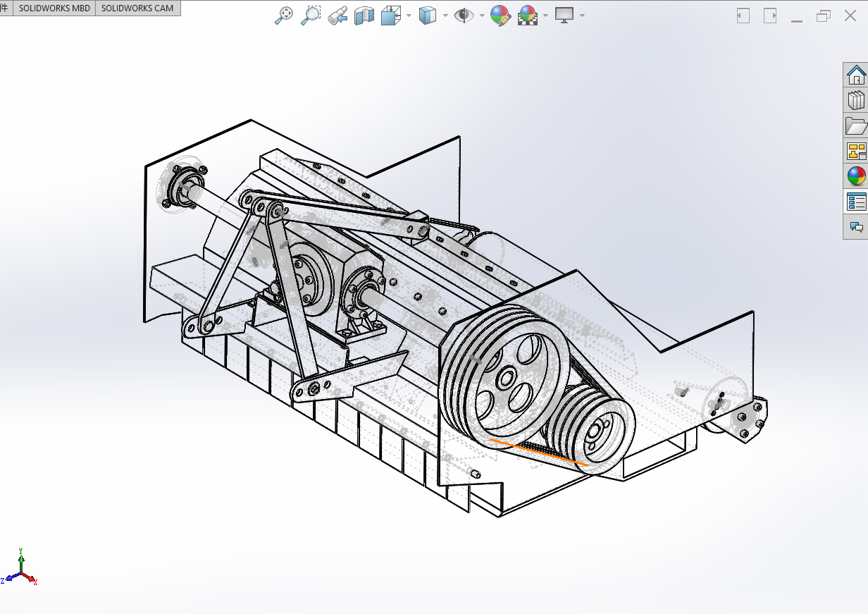The height and width of the screenshot is (614, 868).
Task: Open View Palette task pane
Action: pos(856,151)
